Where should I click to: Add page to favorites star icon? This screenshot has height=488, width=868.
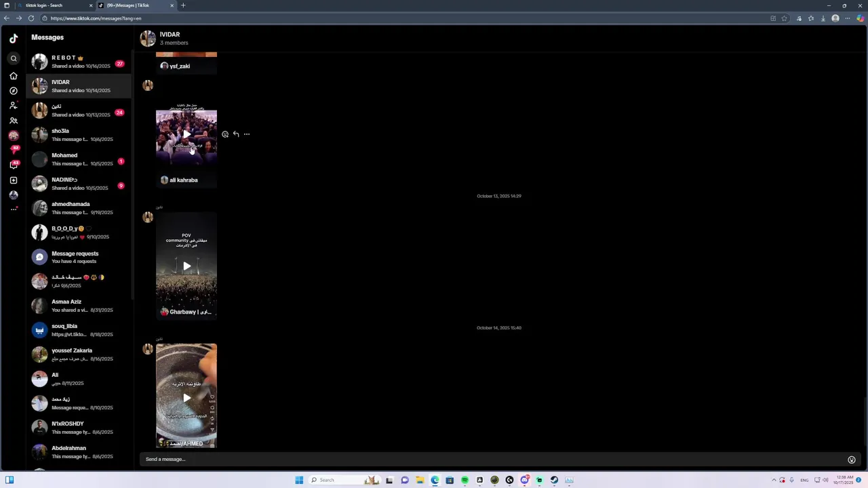click(785, 18)
